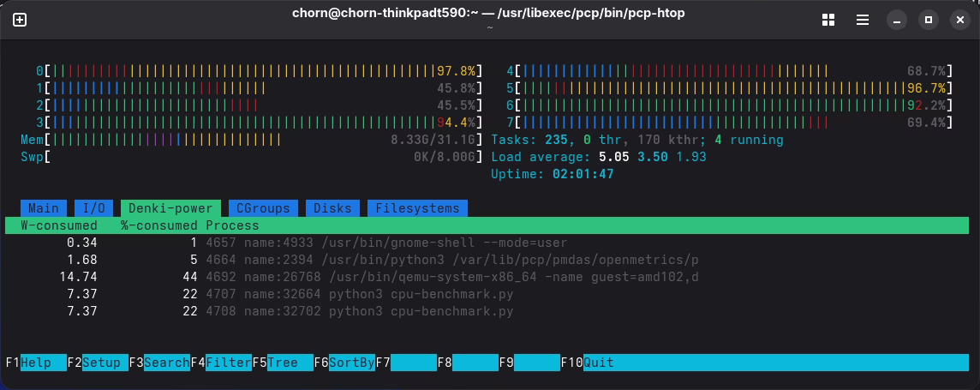Select cpu-benchmark.py process name:32664
This screenshot has height=390, width=980.
pyautogui.click(x=487, y=294)
